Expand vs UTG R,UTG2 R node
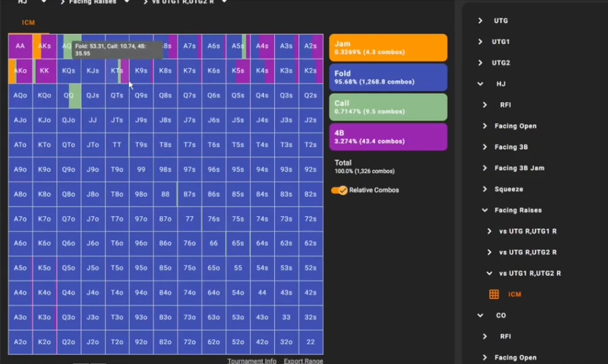Viewport: 608px width, 364px height. pos(489,252)
